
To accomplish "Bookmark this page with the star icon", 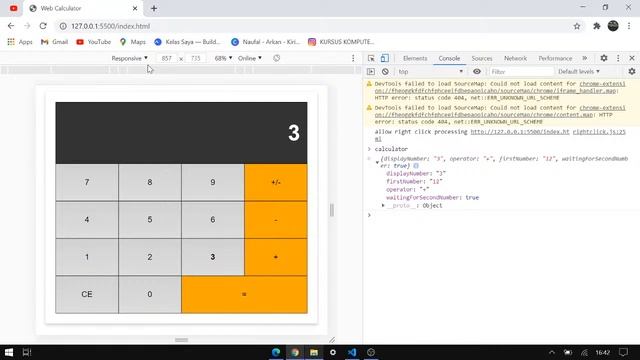I will (577, 26).
